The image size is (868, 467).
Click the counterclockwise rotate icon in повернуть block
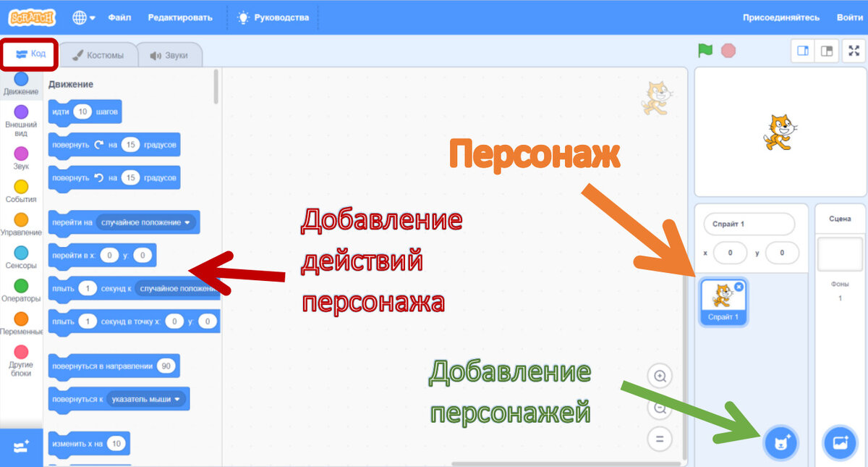(99, 177)
